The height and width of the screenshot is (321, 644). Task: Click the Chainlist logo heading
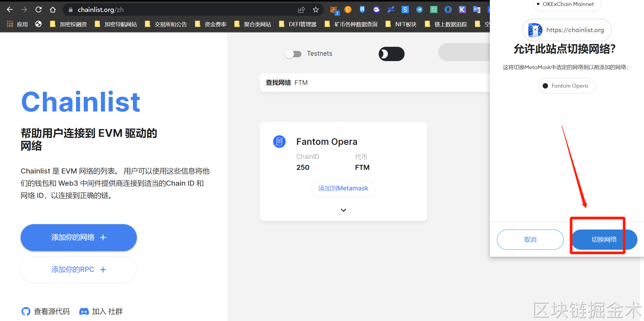point(81,102)
